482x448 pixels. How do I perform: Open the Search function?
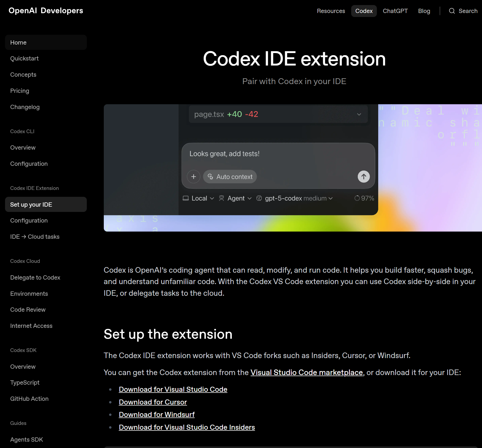click(x=463, y=11)
